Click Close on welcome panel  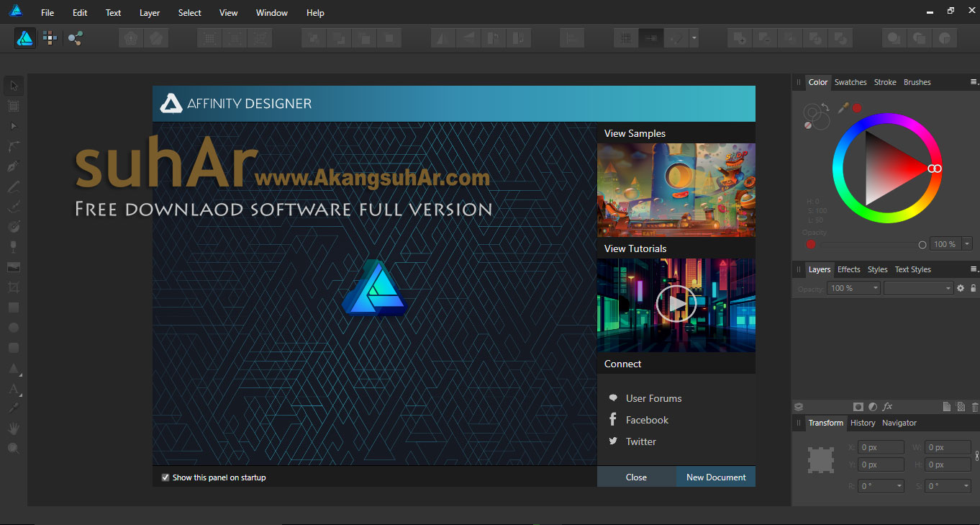636,477
